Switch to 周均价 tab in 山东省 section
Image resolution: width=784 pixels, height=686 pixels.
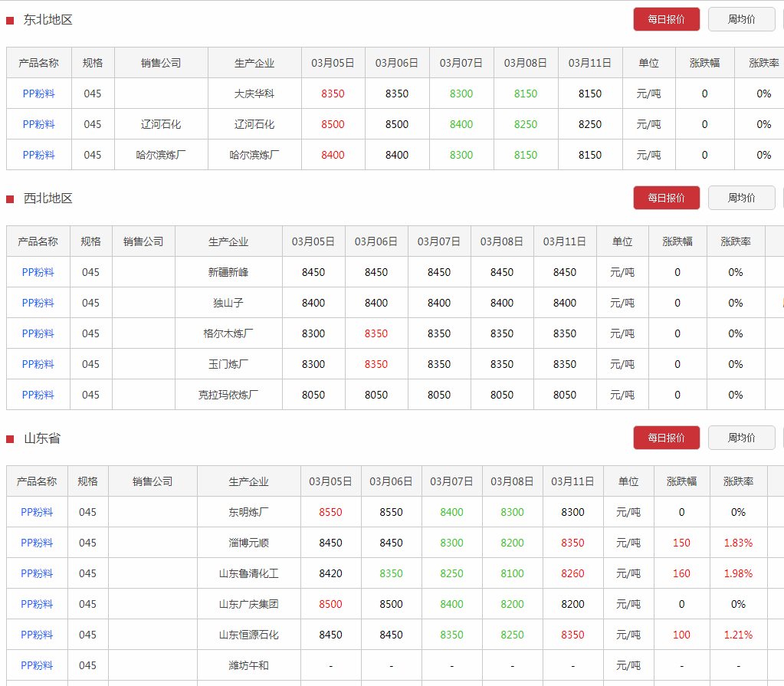point(741,438)
